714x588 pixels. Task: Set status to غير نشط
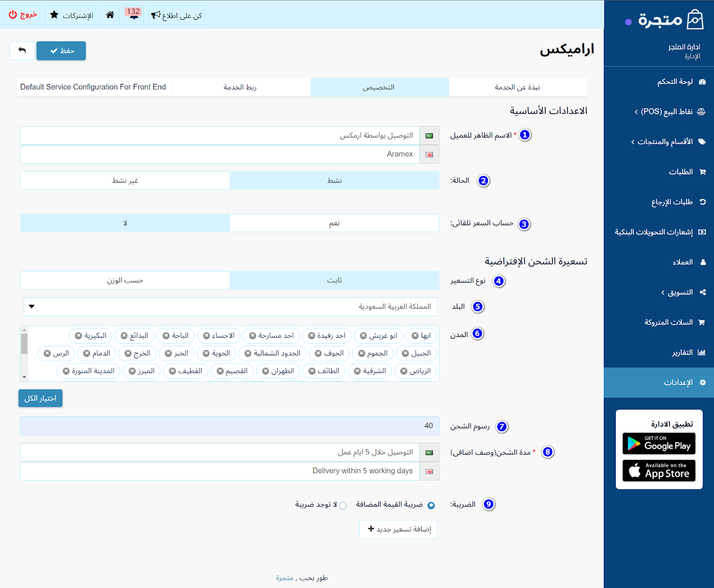125,180
